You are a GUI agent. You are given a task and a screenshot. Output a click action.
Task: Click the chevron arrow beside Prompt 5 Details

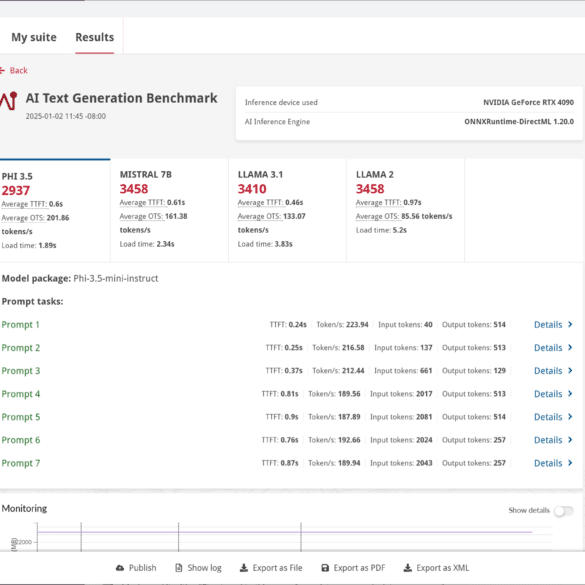570,417
